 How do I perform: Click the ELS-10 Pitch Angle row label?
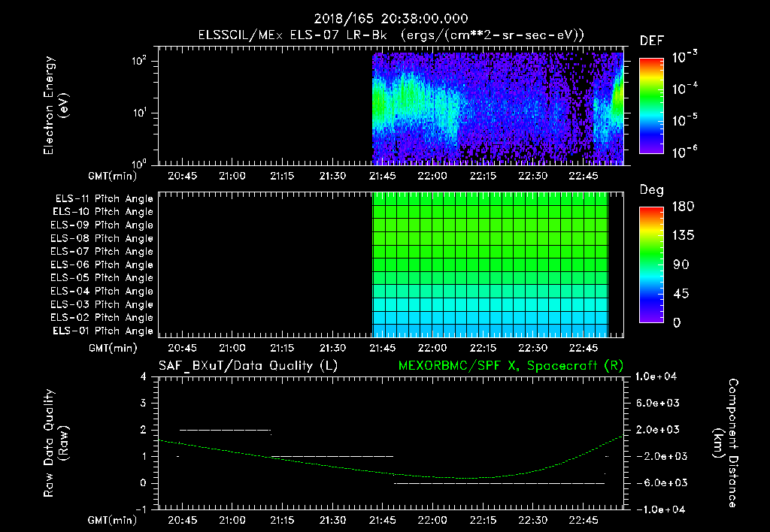pos(103,212)
